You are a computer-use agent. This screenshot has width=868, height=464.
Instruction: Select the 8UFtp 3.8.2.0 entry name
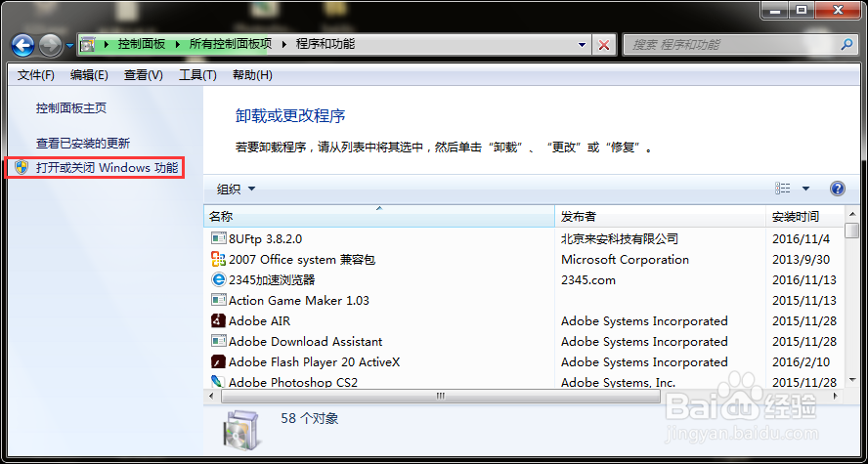coord(265,239)
